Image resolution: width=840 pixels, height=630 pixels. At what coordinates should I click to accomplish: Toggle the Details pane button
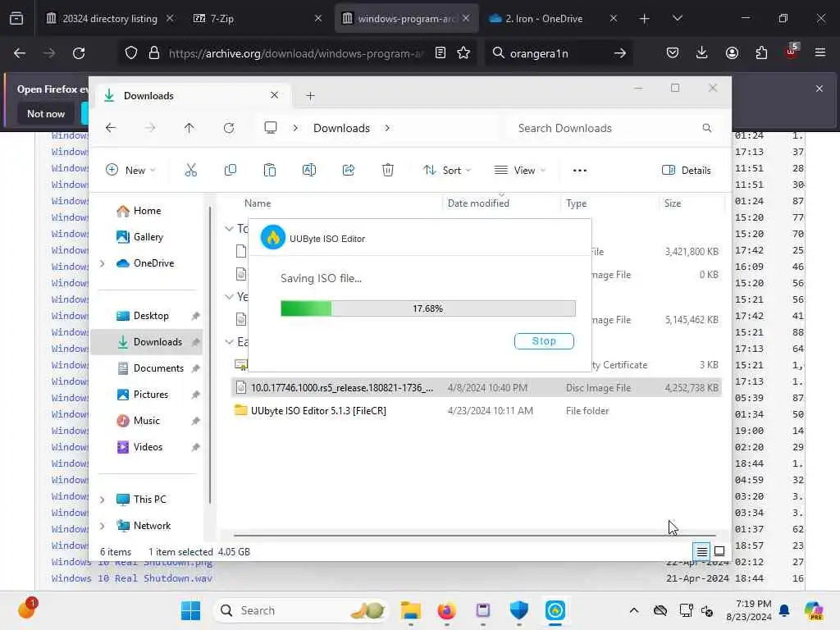(687, 171)
